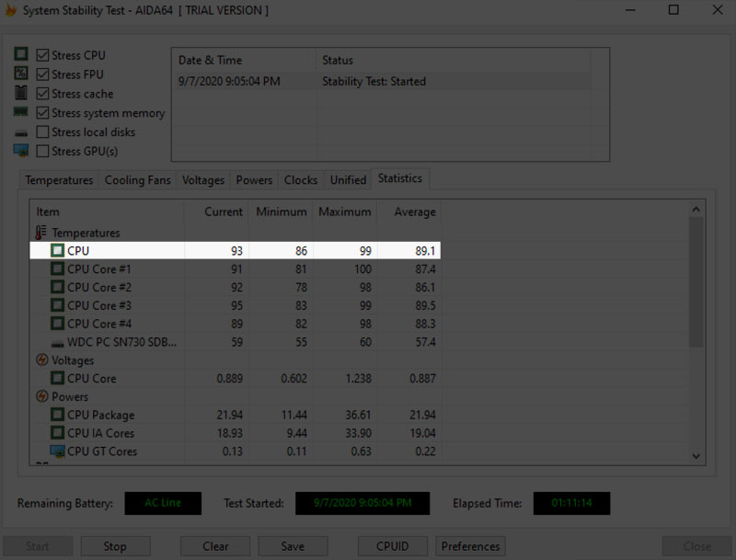Stop the stability test with Stop button
Screen dimensions: 736x560
[115, 546]
